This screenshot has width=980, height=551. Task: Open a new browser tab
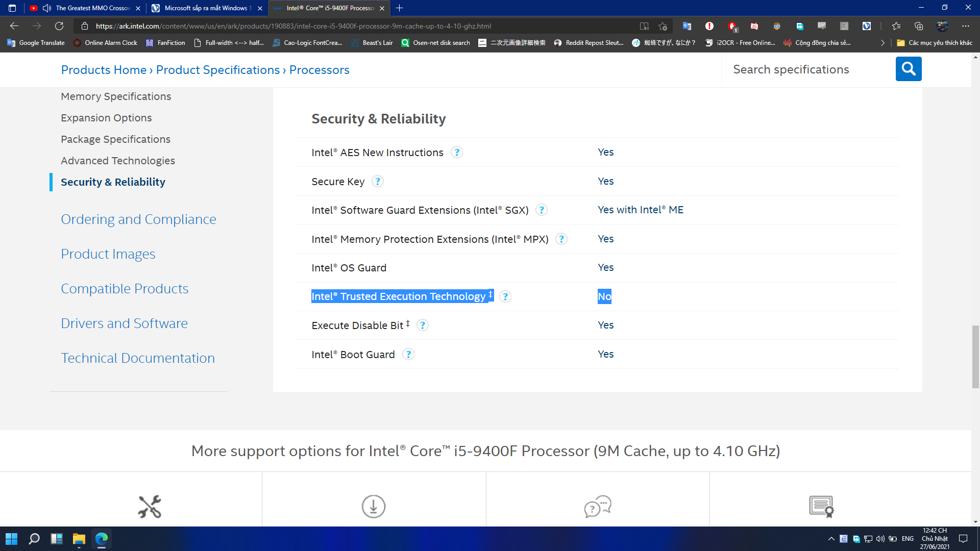pos(399,8)
